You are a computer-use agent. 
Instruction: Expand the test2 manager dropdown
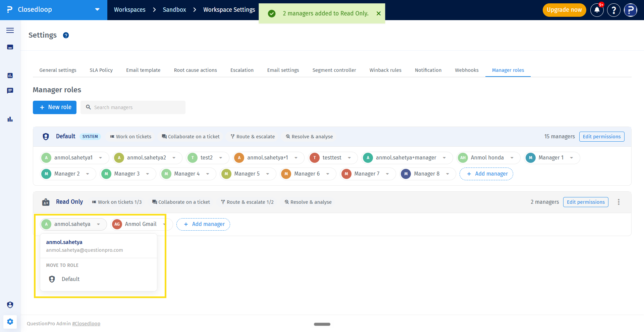tap(221, 158)
